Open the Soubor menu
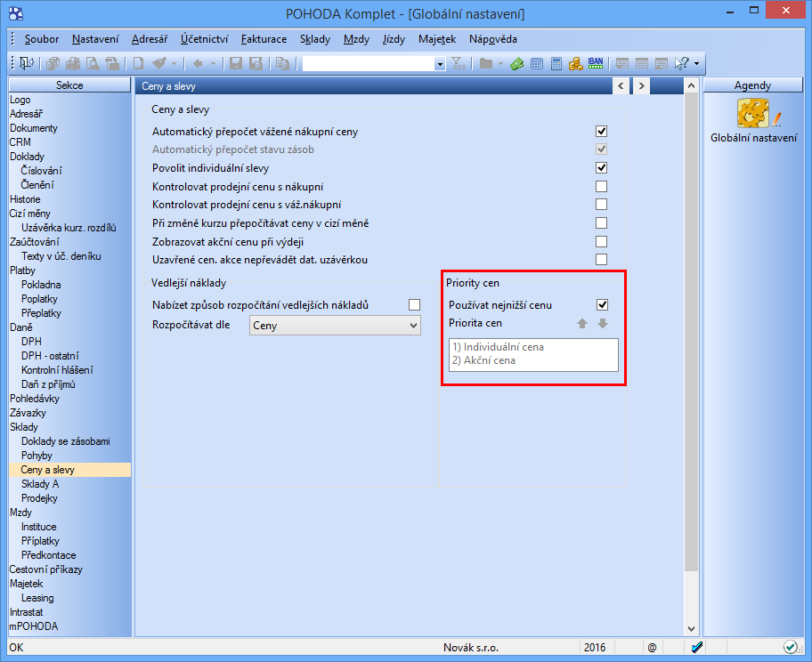812x662 pixels. (x=42, y=39)
